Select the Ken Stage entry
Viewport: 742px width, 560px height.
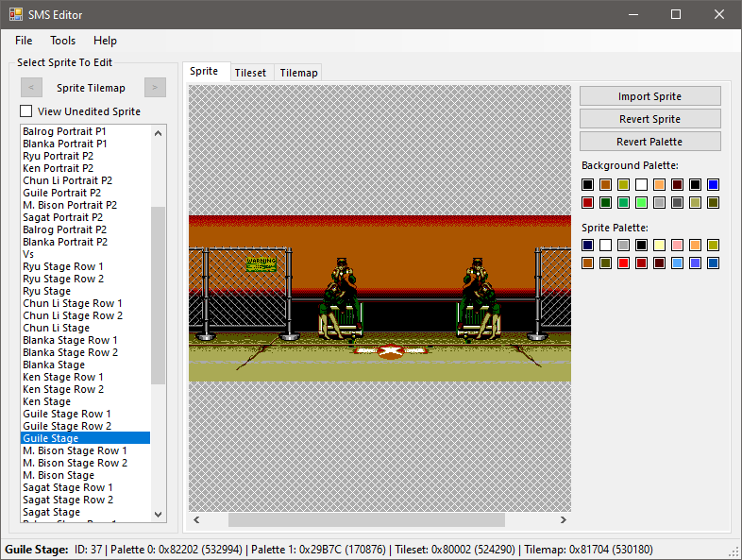[86, 402]
